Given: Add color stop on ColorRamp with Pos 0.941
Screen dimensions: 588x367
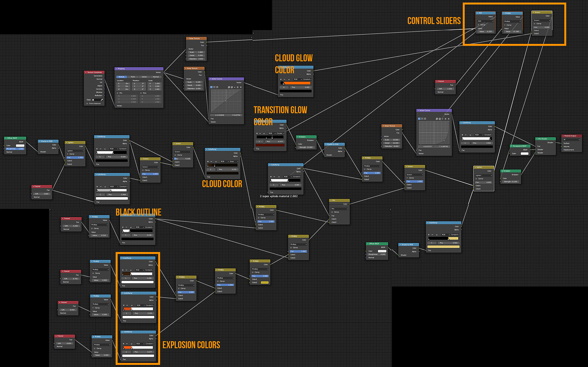Looking at the screenshot, I should click(462, 135).
